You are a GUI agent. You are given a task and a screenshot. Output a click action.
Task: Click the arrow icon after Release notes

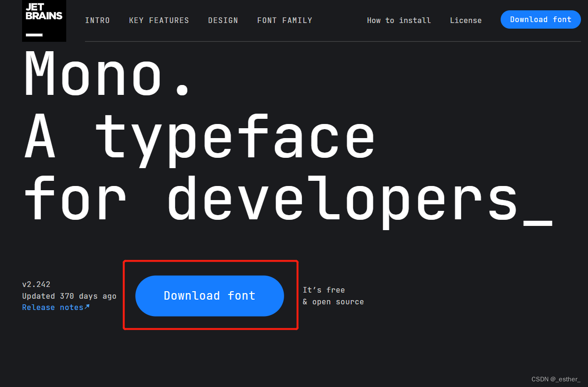[87, 307]
